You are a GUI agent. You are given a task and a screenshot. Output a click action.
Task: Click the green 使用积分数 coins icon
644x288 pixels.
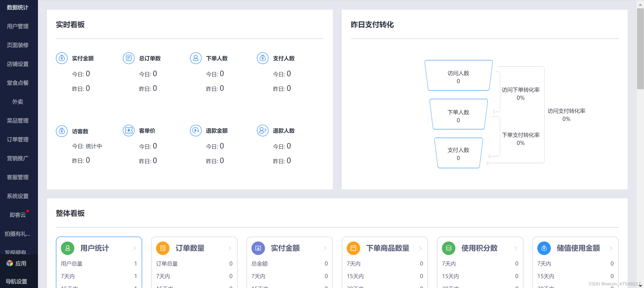coord(448,248)
